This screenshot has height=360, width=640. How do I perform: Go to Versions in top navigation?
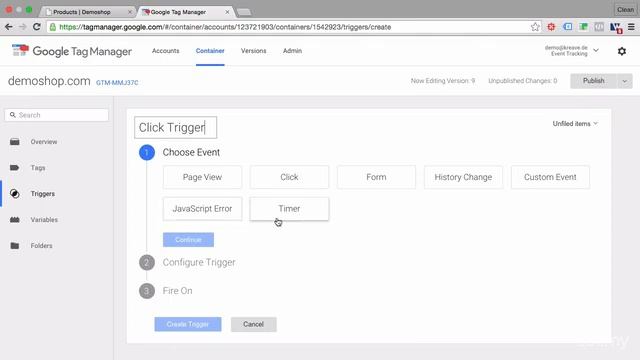[253, 51]
